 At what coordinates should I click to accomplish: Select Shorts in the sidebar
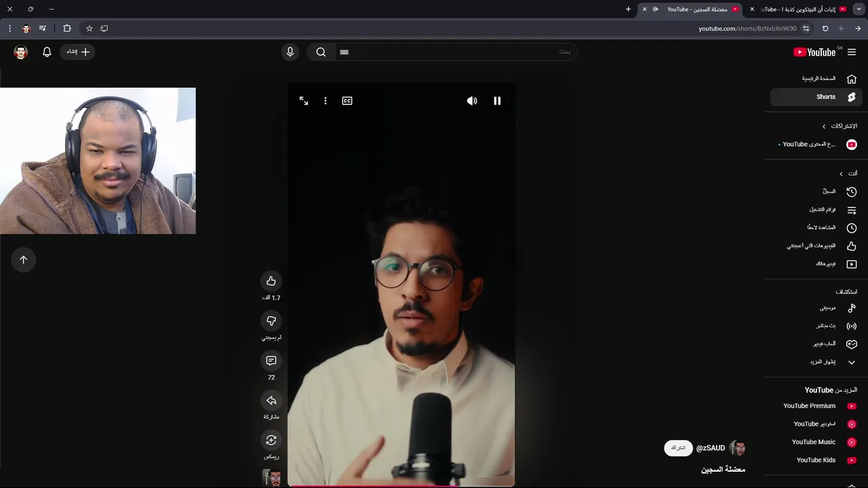816,97
